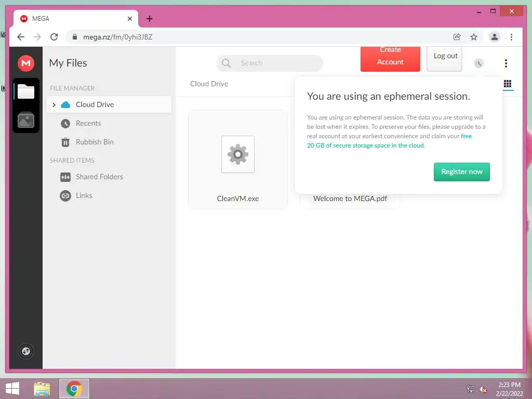Click the CleanVM.exe file name
Viewport: 532px width, 399px height.
(x=238, y=199)
